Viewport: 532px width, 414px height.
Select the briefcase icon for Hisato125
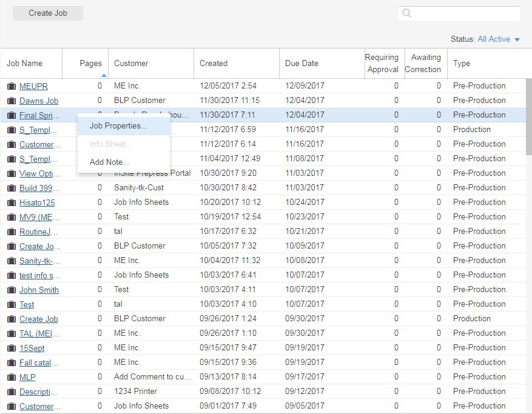[11, 202]
